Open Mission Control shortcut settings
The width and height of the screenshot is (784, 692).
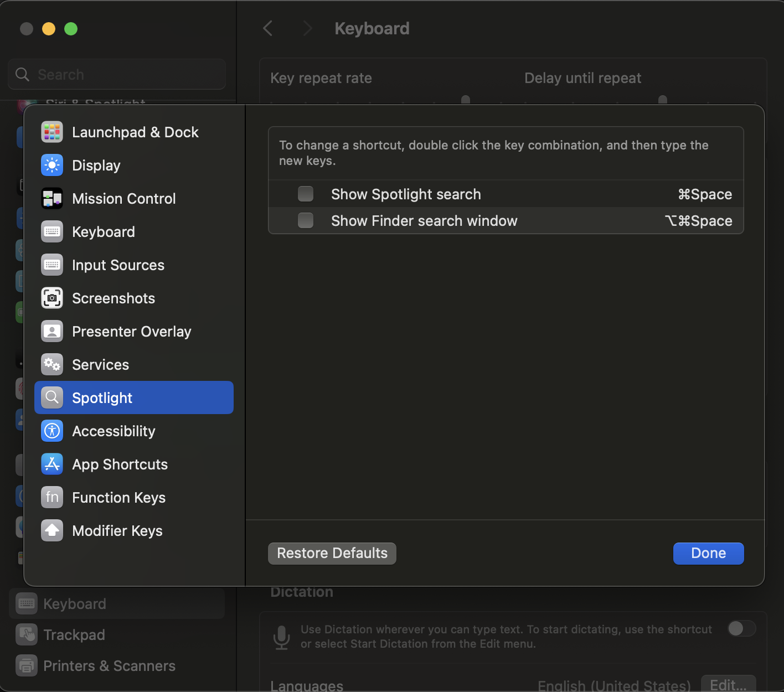point(123,198)
